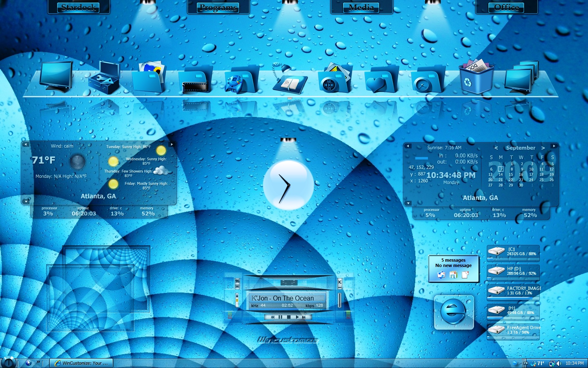Click the Start orb on the taskbar
This screenshot has height=368, width=588.
(9, 362)
